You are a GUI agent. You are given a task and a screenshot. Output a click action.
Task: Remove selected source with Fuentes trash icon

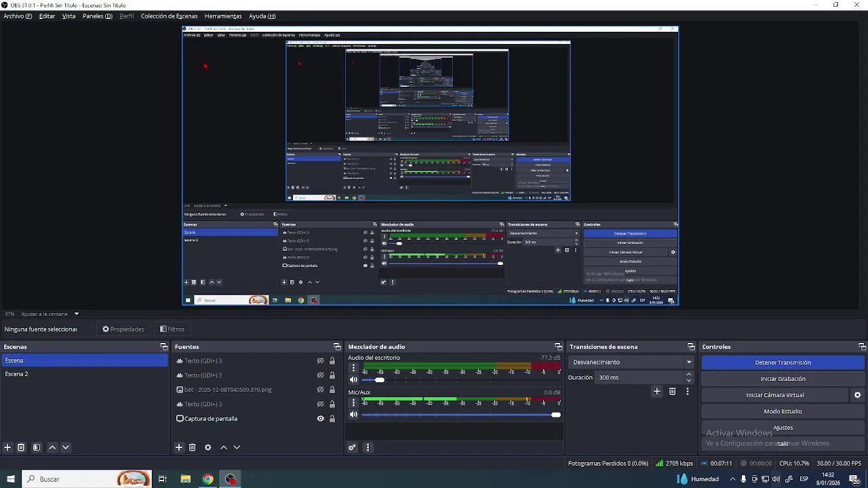click(x=193, y=447)
